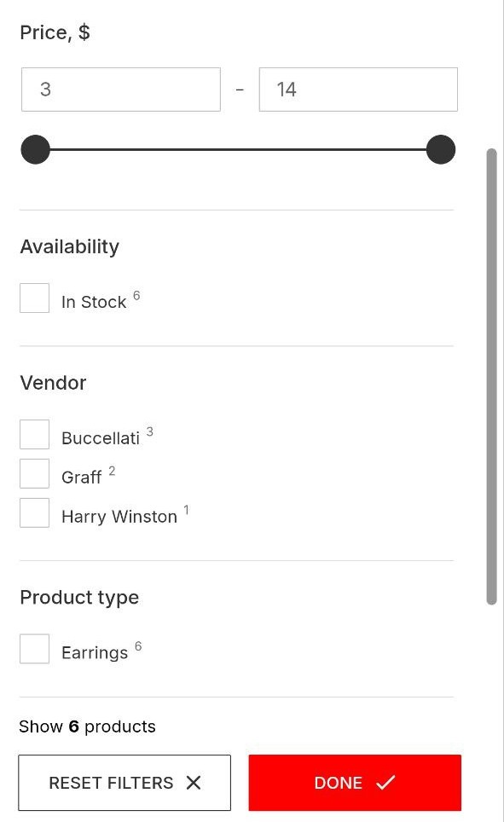Click the superscript 6 next to In Stock

tap(136, 294)
